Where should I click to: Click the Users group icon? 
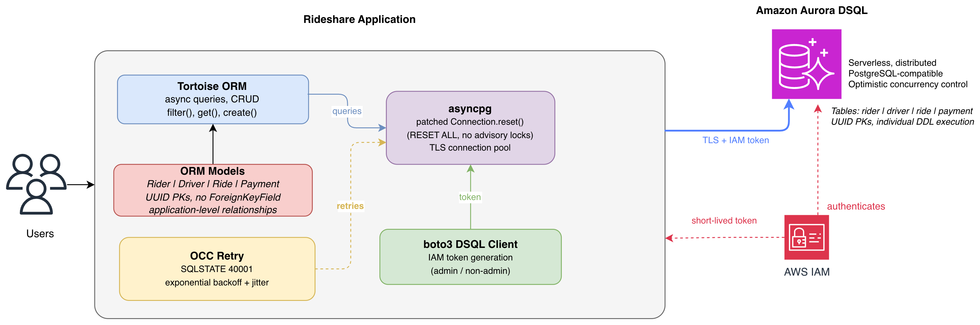pos(37,184)
